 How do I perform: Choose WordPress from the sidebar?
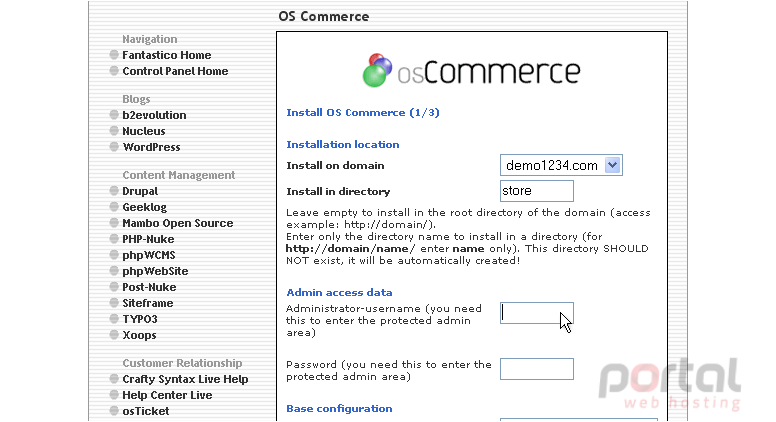(151, 147)
